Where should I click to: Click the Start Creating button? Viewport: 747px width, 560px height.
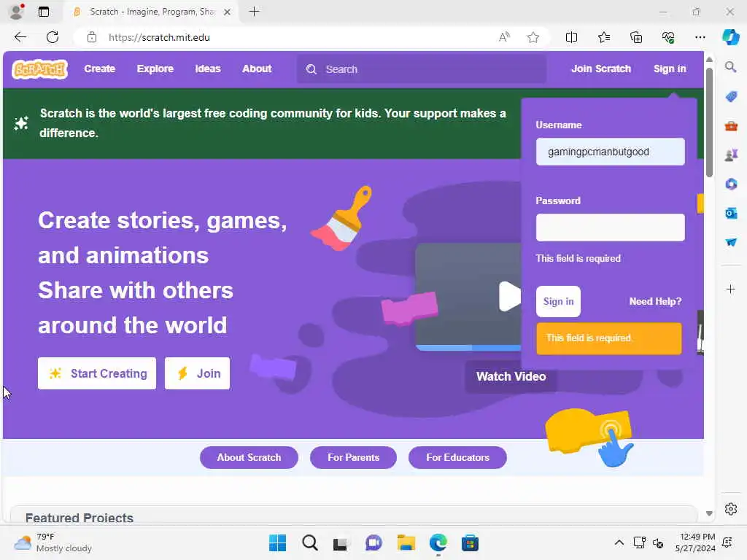97,373
